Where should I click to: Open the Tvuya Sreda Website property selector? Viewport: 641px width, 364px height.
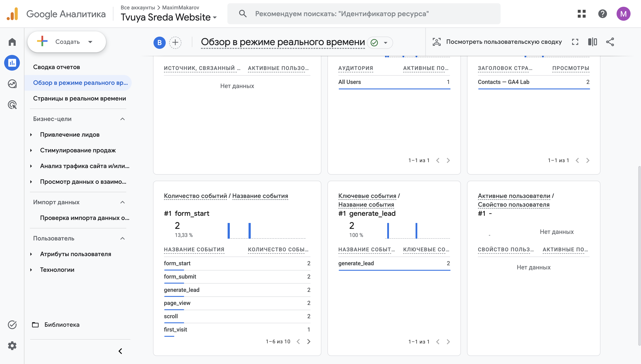pyautogui.click(x=169, y=17)
